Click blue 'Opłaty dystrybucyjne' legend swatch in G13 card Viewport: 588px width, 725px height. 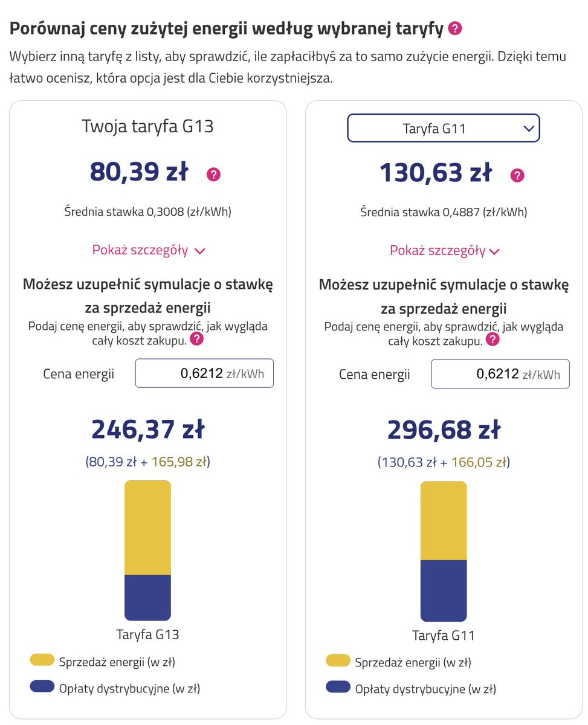pyautogui.click(x=42, y=687)
